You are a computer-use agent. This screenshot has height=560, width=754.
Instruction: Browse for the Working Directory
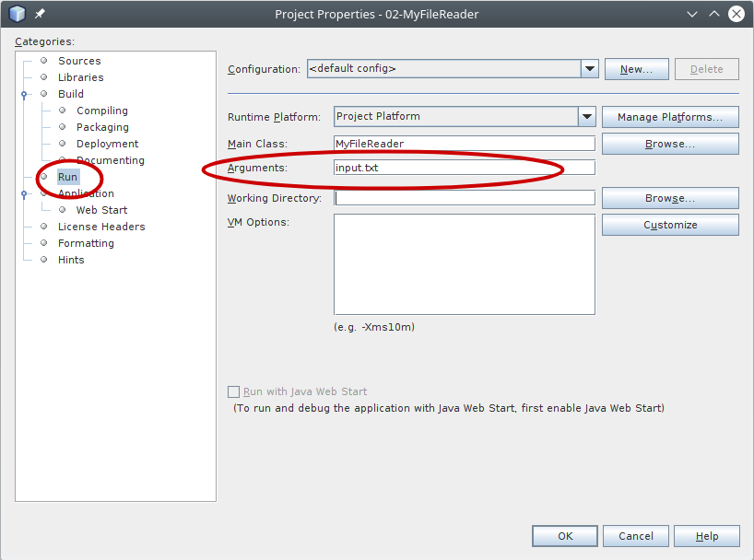(670, 198)
